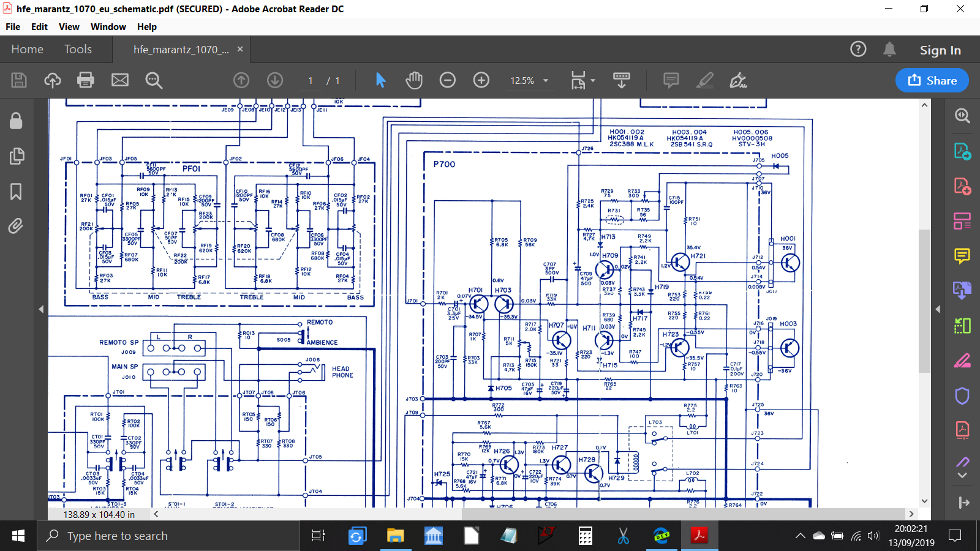Viewport: 980px width, 551px height.
Task: Zoom in with the plus button
Action: [x=481, y=80]
